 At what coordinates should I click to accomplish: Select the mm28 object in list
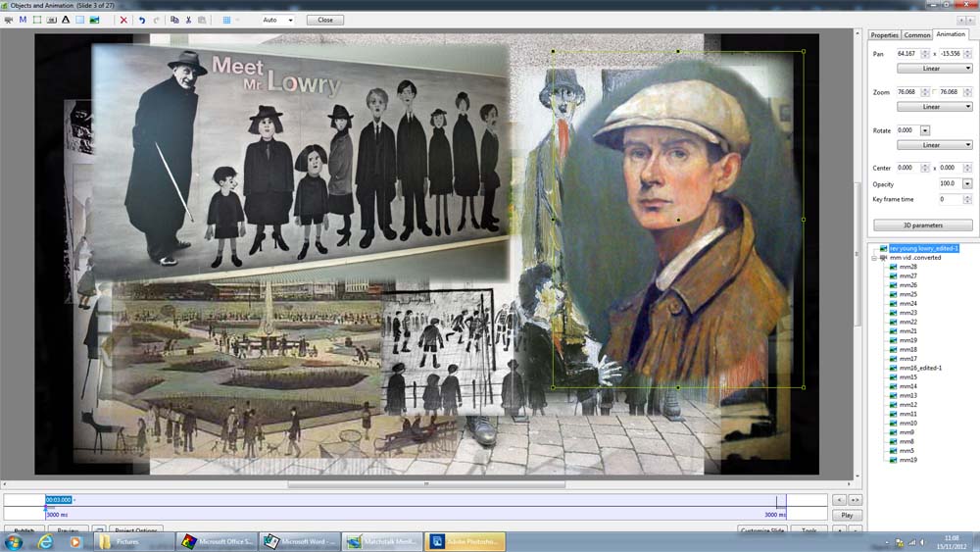click(x=908, y=267)
